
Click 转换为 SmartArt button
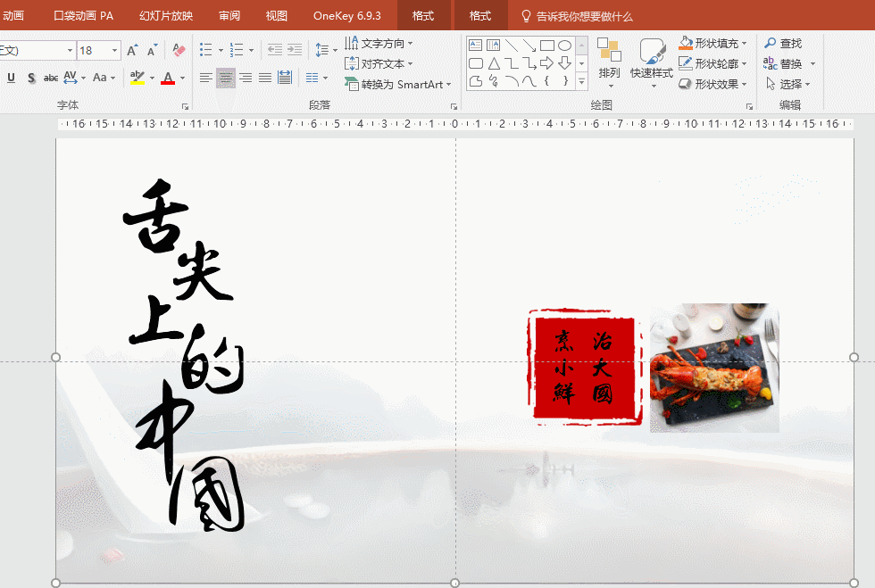[398, 84]
